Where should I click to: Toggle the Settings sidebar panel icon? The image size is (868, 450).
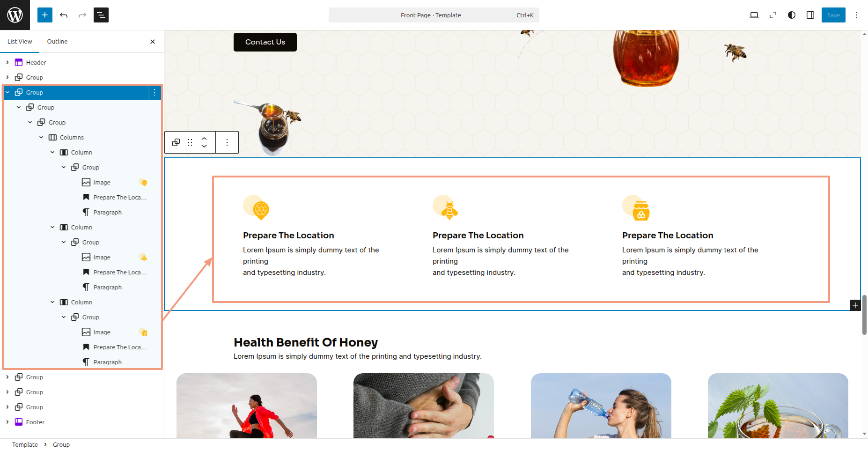pyautogui.click(x=810, y=15)
